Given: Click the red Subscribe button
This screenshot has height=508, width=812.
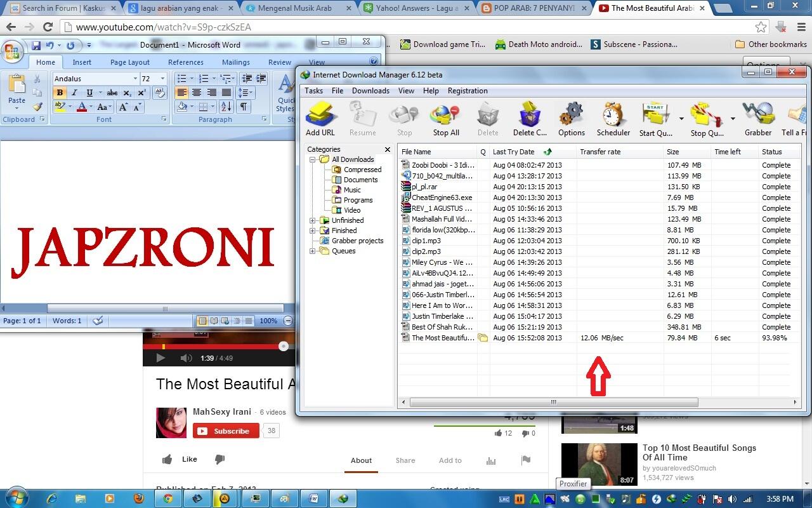Looking at the screenshot, I should click(226, 431).
